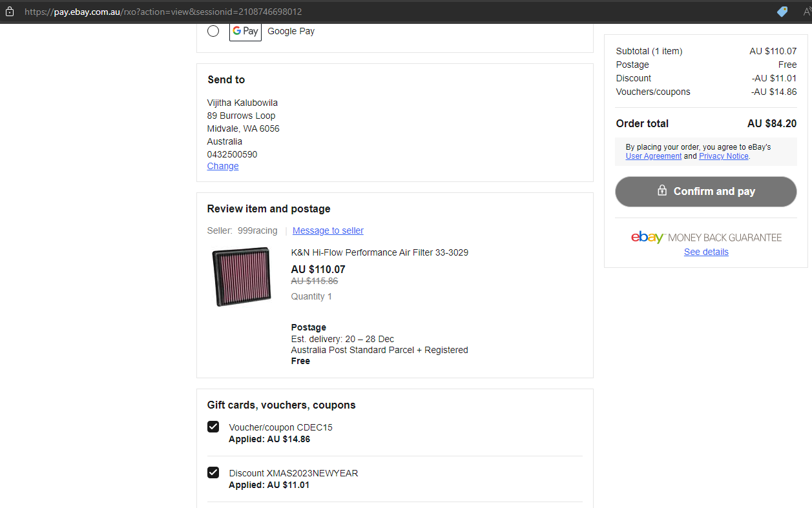This screenshot has height=508, width=812.
Task: Click the Subtotal AU $110.07 value
Action: click(x=773, y=51)
